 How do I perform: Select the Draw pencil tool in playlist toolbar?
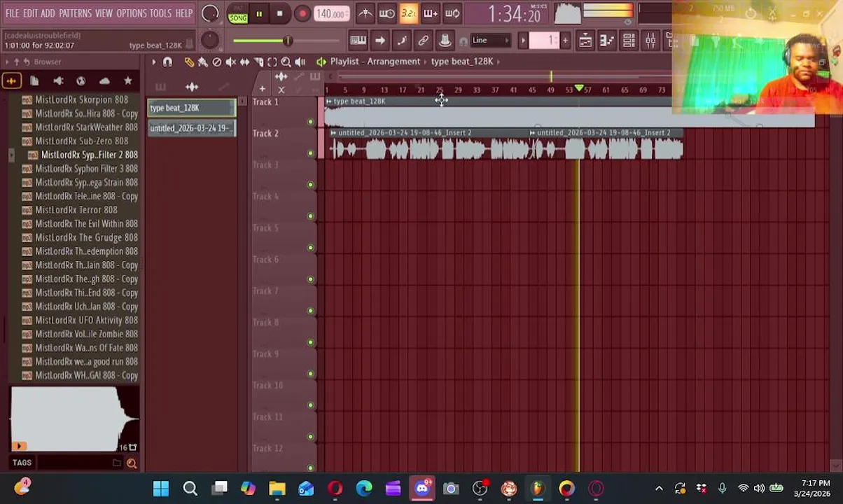tap(189, 62)
